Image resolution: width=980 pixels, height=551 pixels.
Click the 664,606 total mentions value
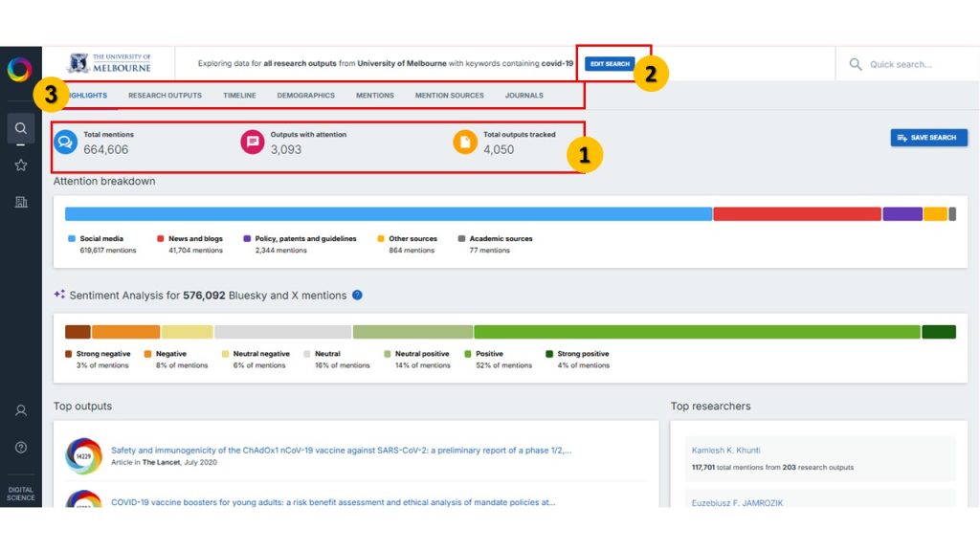[105, 150]
